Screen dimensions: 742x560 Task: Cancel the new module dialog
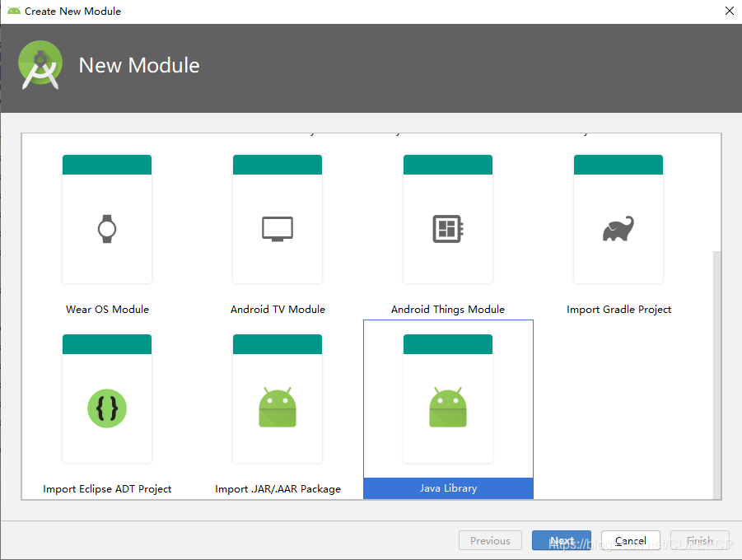click(x=631, y=540)
